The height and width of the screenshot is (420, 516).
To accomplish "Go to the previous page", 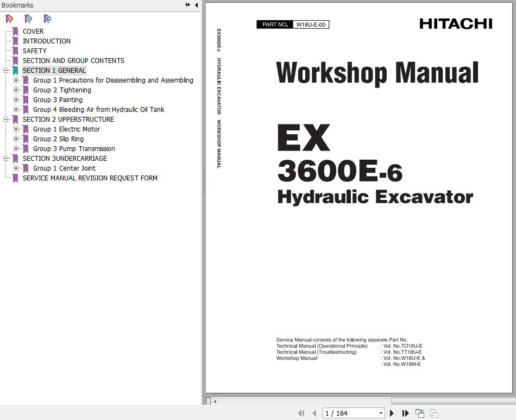I will click(314, 413).
